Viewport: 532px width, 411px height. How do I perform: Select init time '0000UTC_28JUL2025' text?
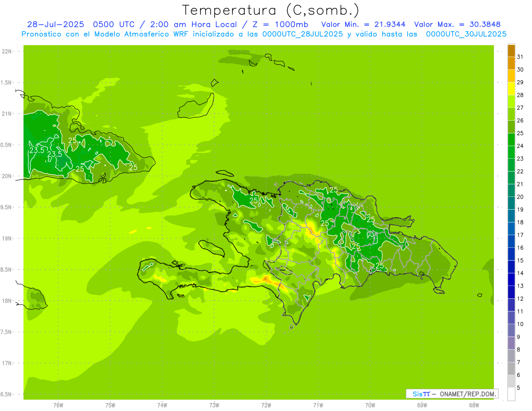(302, 34)
